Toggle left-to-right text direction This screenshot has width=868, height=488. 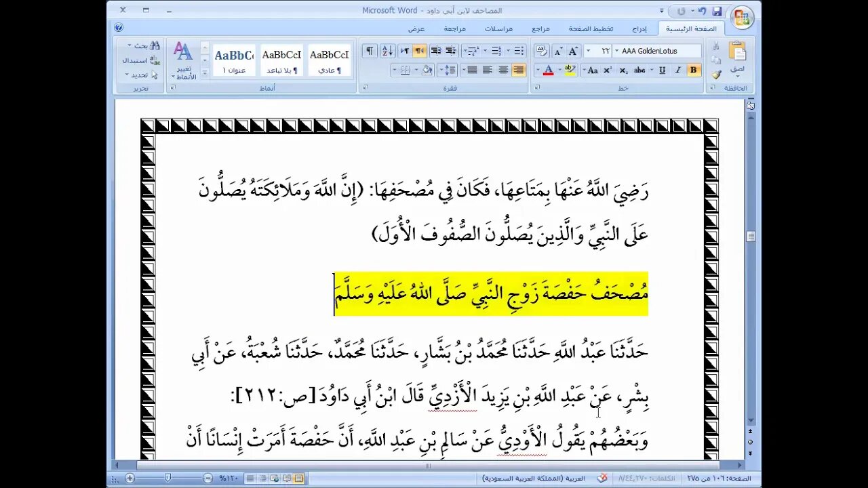[x=405, y=51]
